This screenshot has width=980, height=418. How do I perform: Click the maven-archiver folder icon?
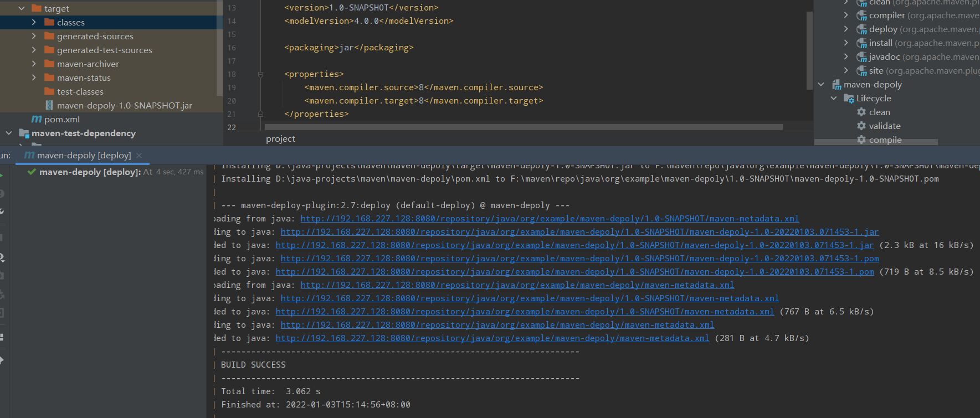tap(49, 64)
